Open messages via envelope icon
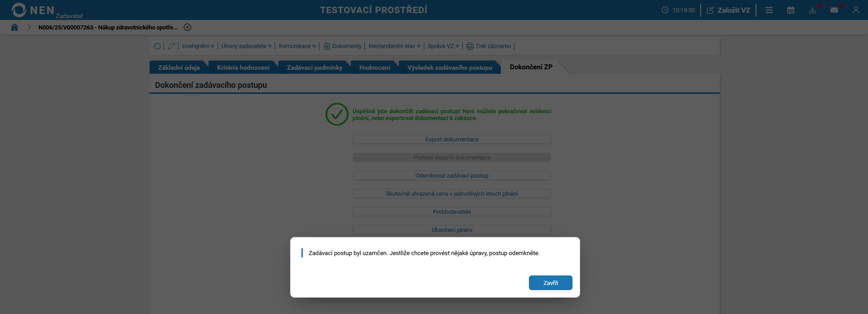This screenshot has width=868, height=314. pos(834,10)
